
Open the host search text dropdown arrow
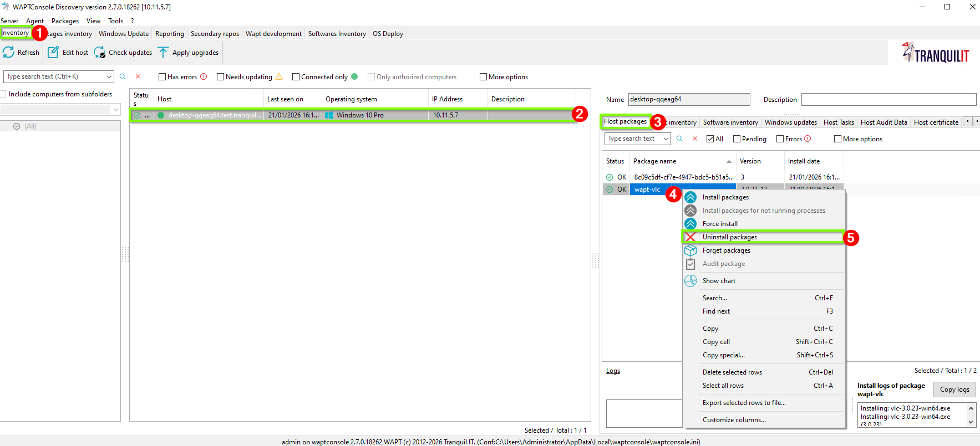click(109, 76)
